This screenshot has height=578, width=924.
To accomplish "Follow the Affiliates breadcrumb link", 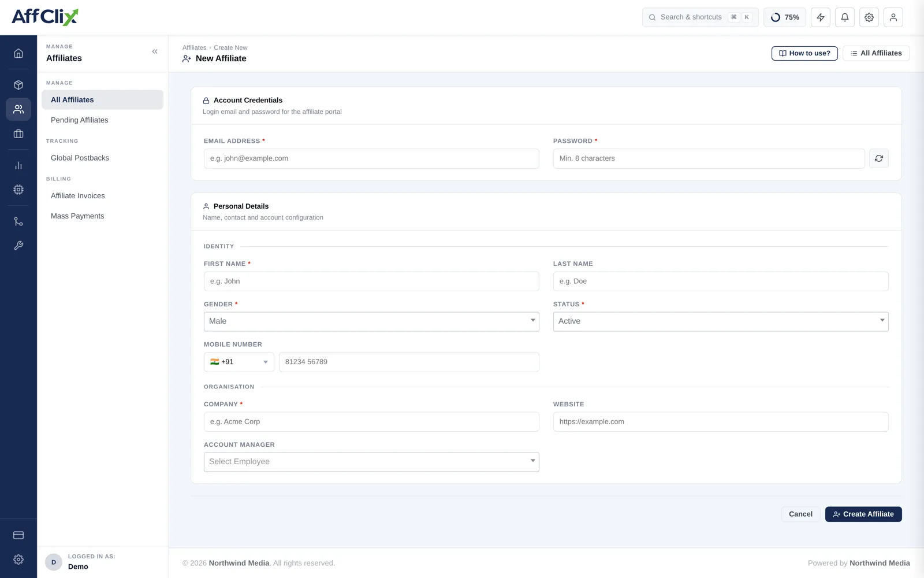I will click(194, 48).
